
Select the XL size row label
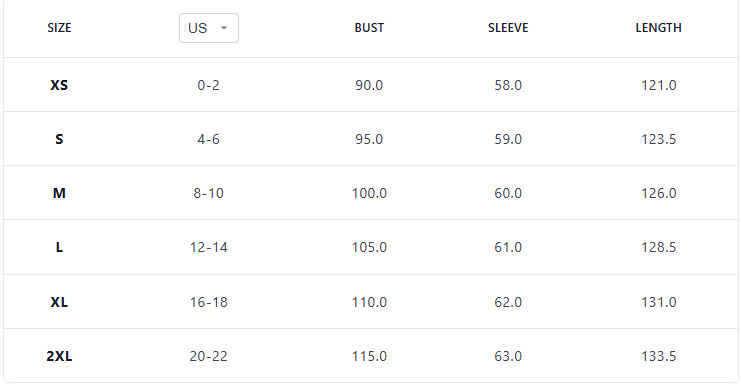coord(59,302)
